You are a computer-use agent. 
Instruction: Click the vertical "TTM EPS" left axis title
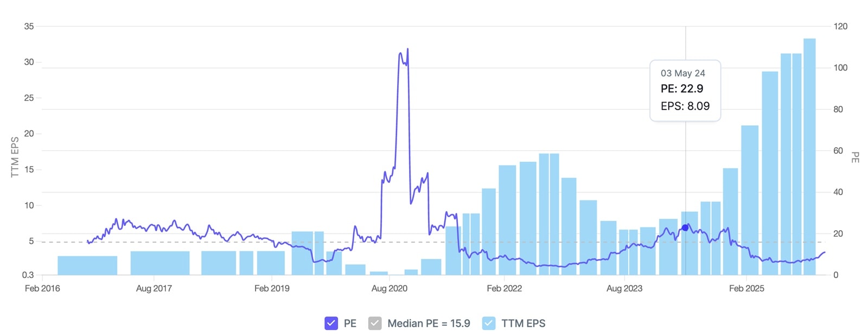pos(15,157)
